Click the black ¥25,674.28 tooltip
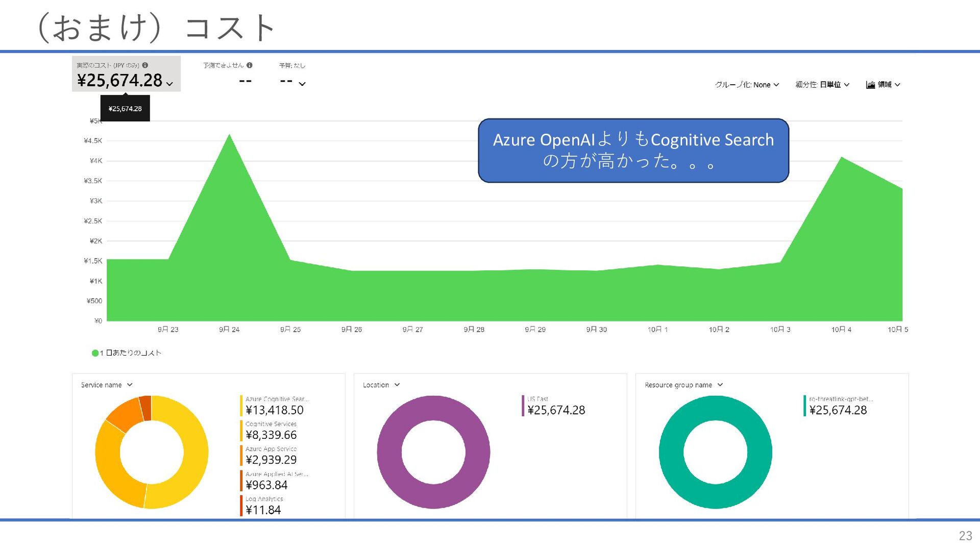Screen dimensions: 980x551 click(x=125, y=109)
